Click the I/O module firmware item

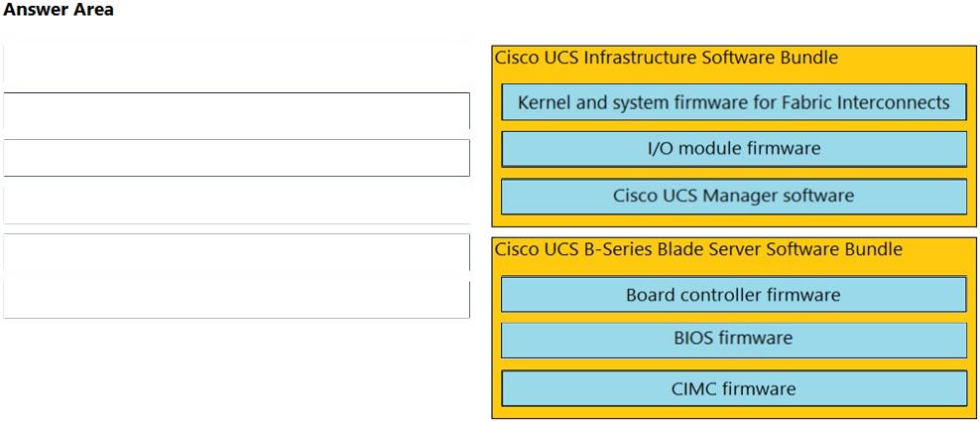pos(733,149)
